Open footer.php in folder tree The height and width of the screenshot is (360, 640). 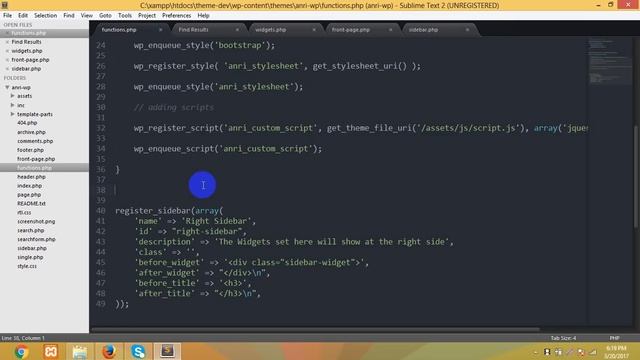click(31, 150)
